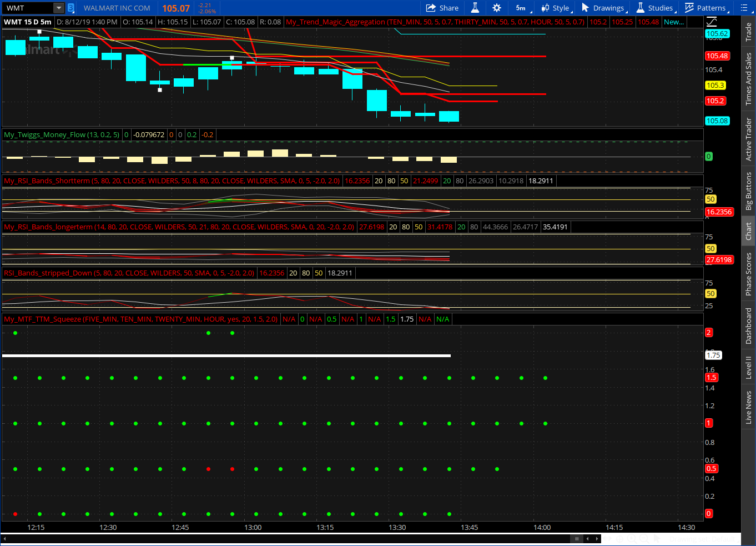Open the list menu icon at top right
The image size is (756, 546).
(744, 8)
